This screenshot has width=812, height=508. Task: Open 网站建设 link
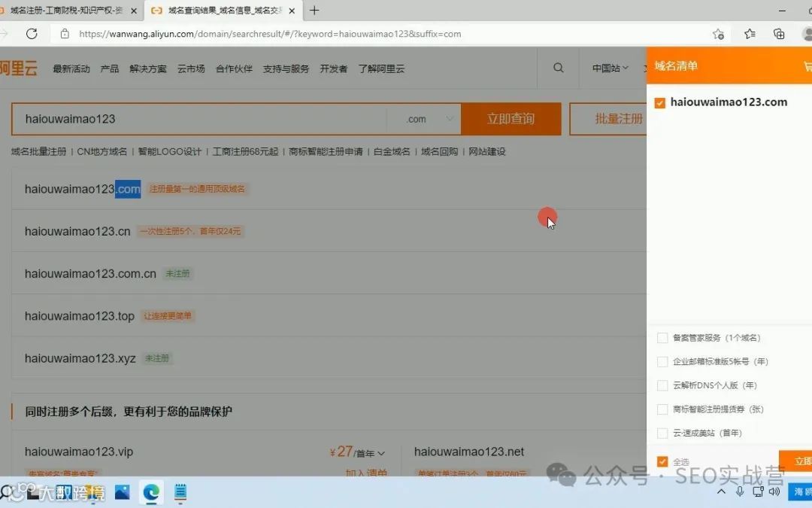(x=486, y=151)
